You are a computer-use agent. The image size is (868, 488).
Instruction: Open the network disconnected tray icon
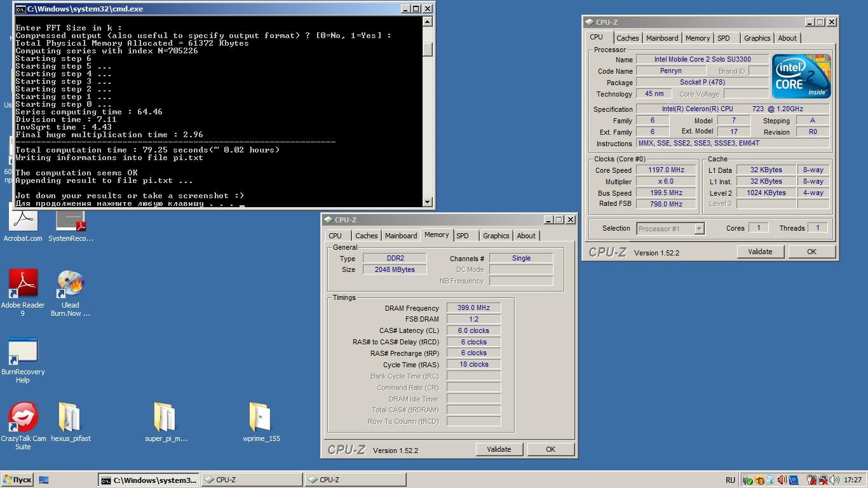pyautogui.click(x=823, y=480)
